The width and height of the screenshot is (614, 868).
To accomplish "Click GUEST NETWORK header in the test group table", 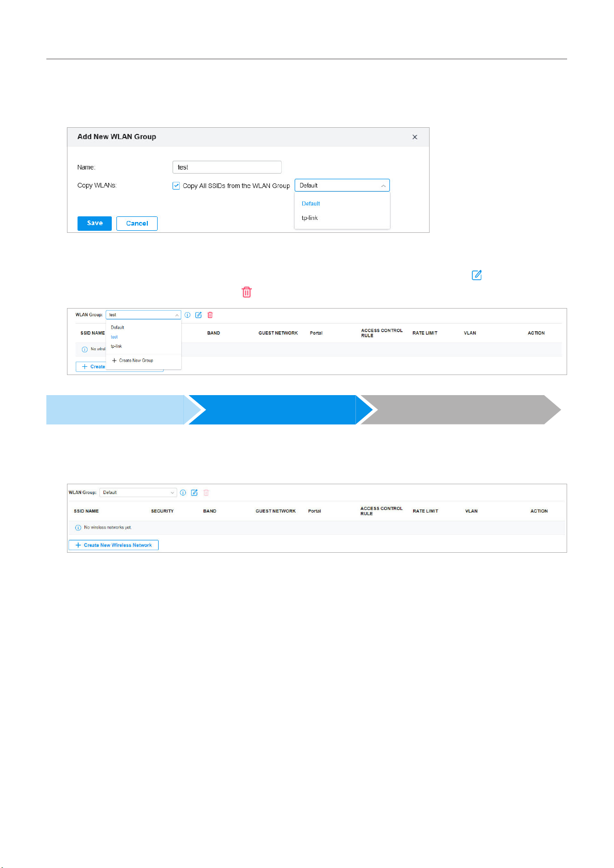I will pyautogui.click(x=278, y=333).
